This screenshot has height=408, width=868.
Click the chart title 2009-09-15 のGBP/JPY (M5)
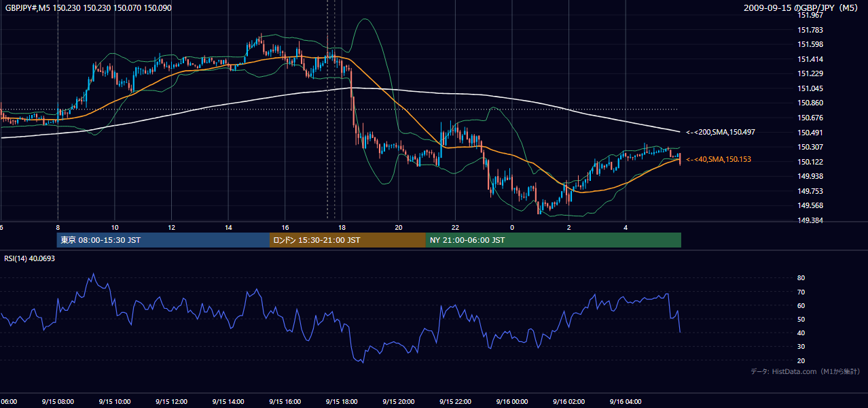802,7
